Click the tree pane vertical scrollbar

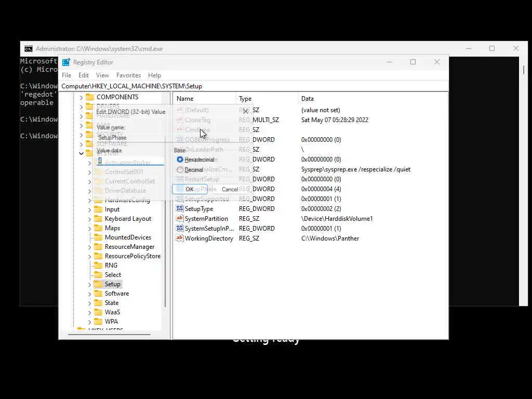coord(165,220)
